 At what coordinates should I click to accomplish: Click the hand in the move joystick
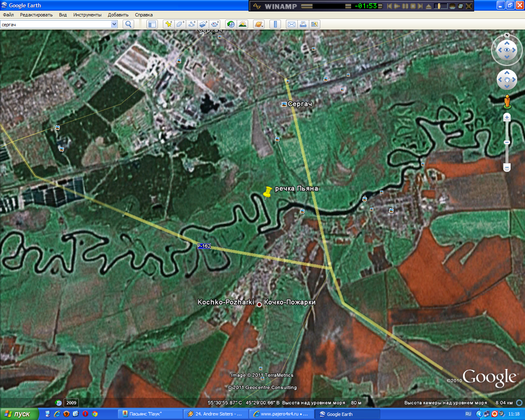(x=507, y=80)
